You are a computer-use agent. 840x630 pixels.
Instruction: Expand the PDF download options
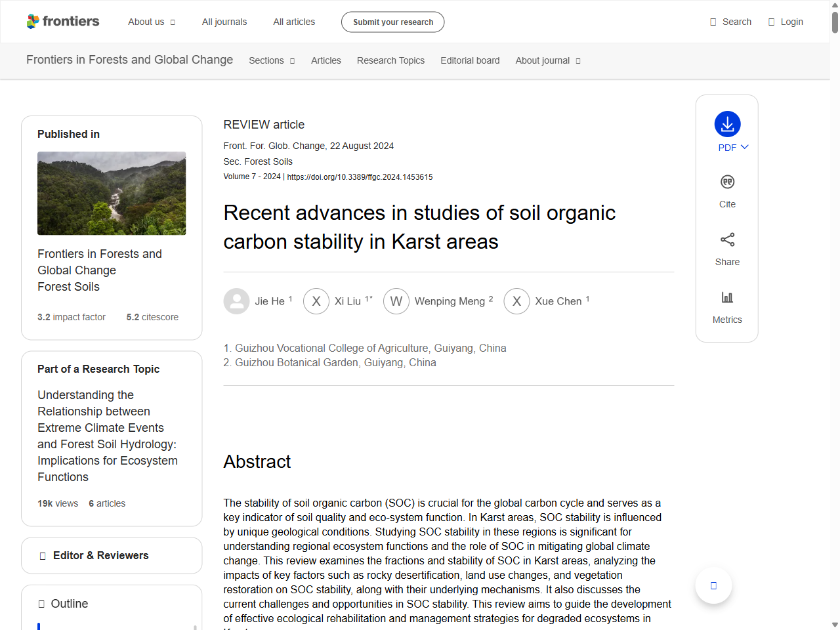click(x=744, y=147)
